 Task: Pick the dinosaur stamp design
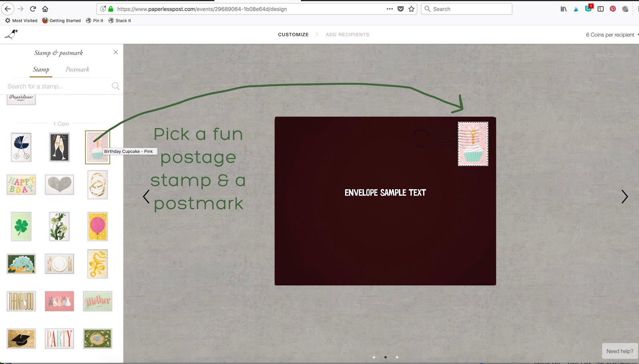pyautogui.click(x=21, y=264)
